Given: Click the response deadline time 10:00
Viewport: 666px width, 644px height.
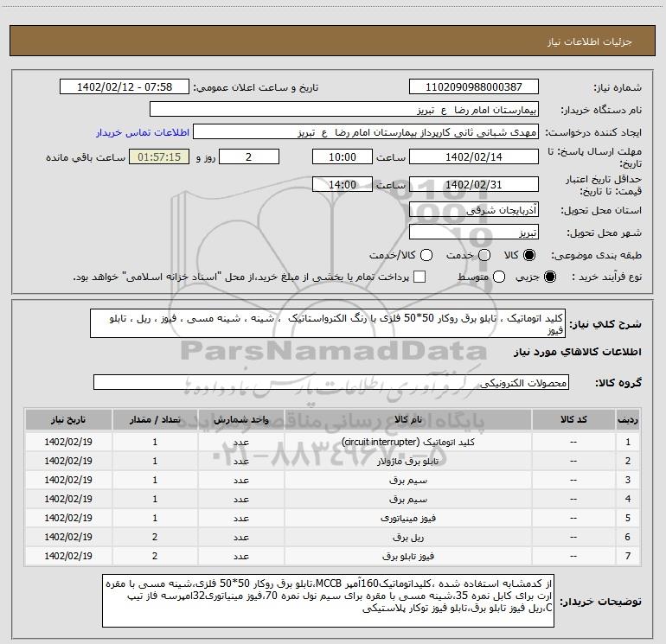Looking at the screenshot, I should tap(343, 156).
